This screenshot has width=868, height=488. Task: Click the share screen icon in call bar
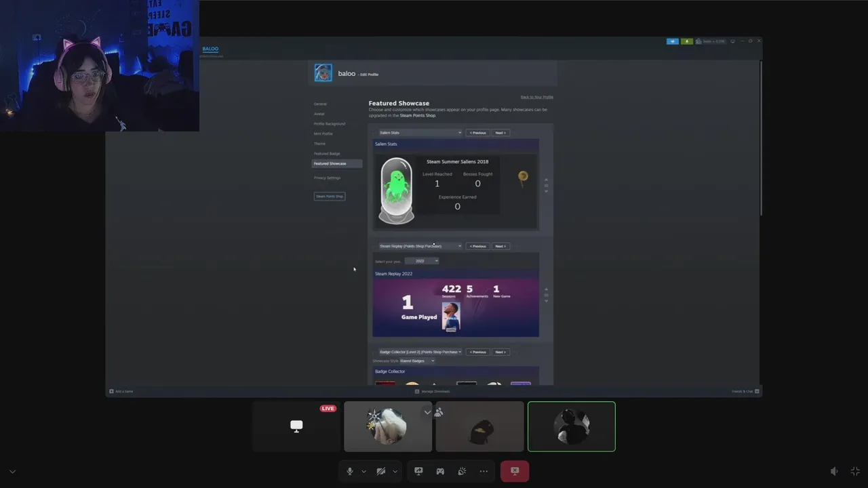[x=418, y=471]
